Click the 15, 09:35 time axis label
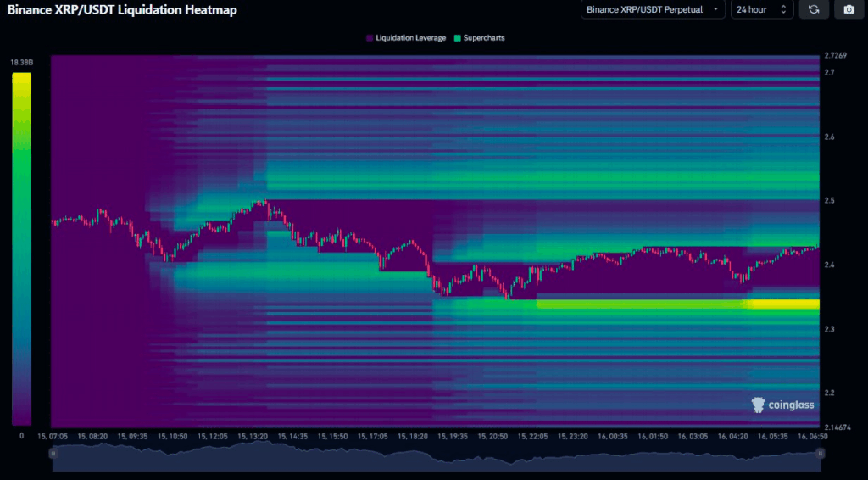The height and width of the screenshot is (480, 868). 132,436
